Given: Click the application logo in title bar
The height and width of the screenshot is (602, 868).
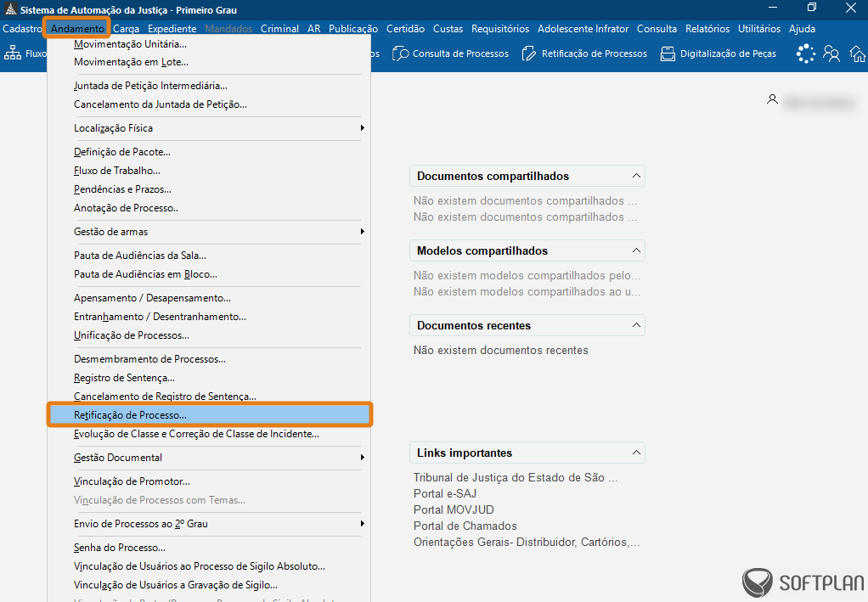Looking at the screenshot, I should click(10, 9).
